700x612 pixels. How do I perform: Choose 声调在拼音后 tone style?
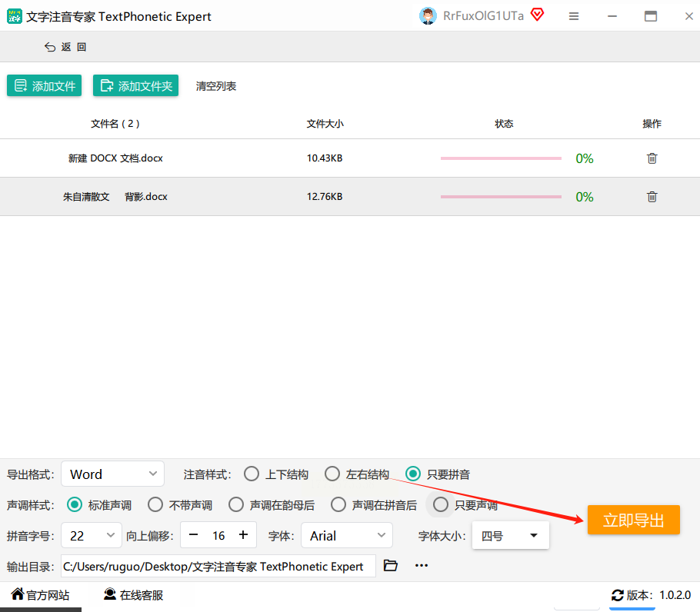(374, 505)
